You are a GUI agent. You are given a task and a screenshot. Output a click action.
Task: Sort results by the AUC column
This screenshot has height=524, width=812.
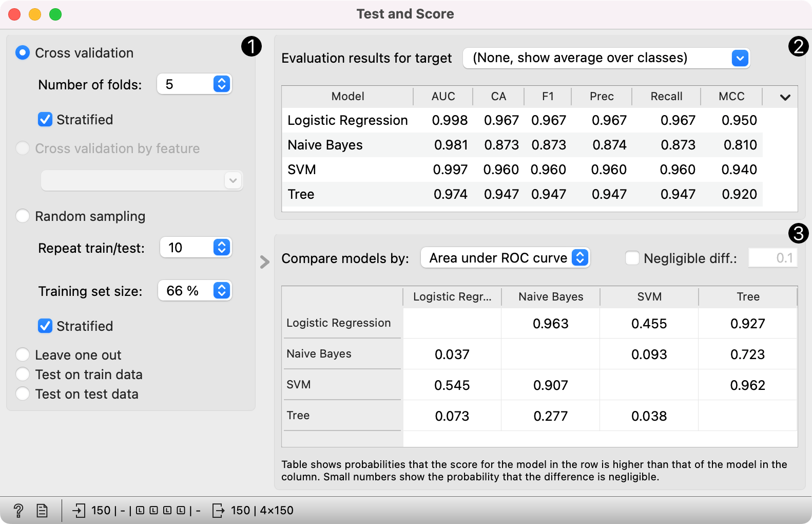(x=443, y=97)
